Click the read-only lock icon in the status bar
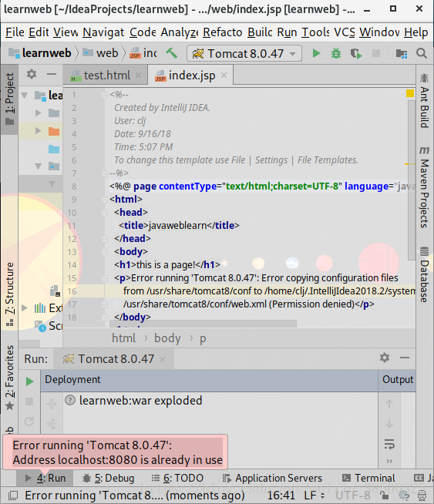 point(384,496)
